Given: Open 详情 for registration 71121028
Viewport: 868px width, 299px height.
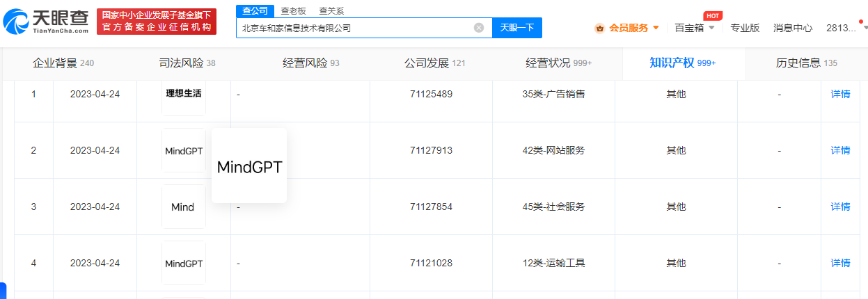Looking at the screenshot, I should coord(840,263).
